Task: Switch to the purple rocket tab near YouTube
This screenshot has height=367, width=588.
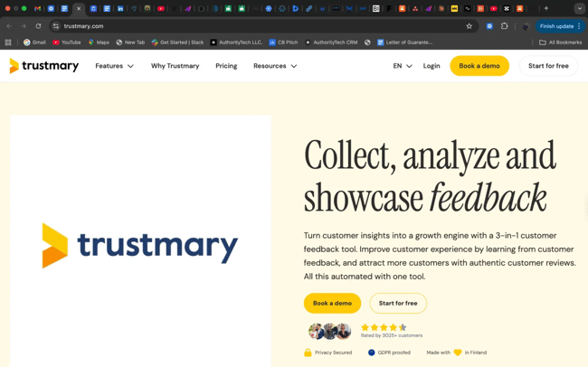Action: point(188,9)
